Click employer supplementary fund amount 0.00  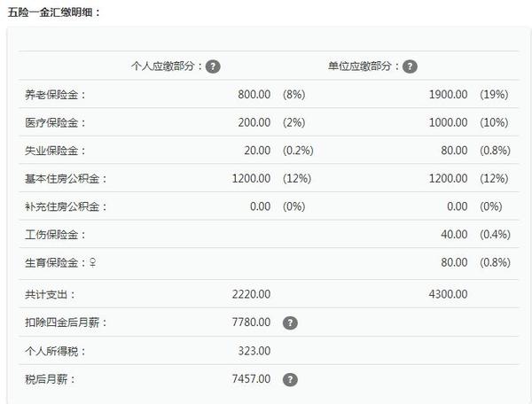point(458,206)
